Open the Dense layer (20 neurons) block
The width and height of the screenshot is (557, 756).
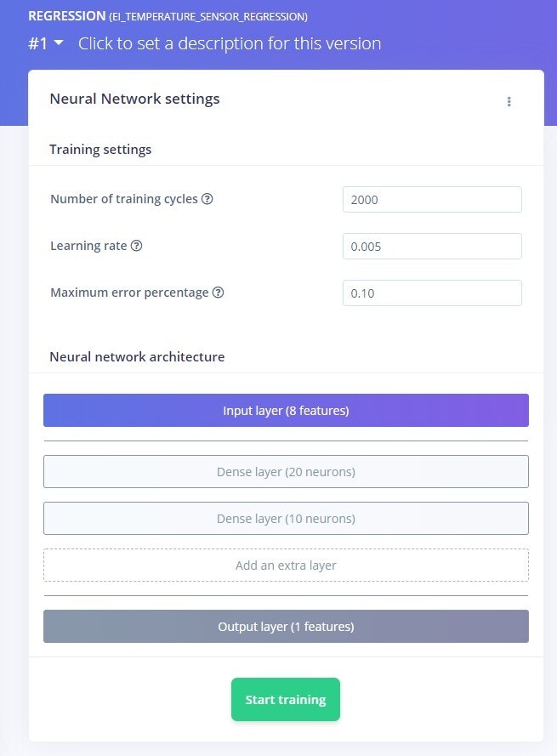pyautogui.click(x=286, y=471)
